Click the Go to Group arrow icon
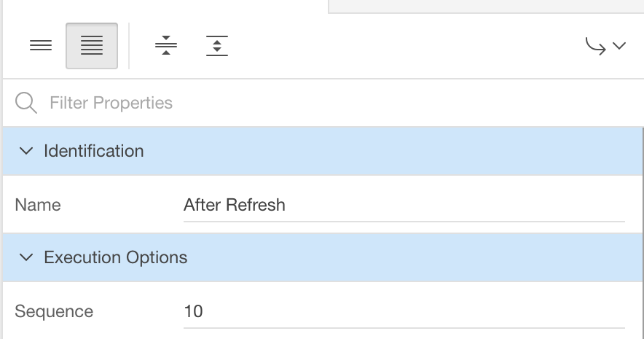 (x=595, y=46)
